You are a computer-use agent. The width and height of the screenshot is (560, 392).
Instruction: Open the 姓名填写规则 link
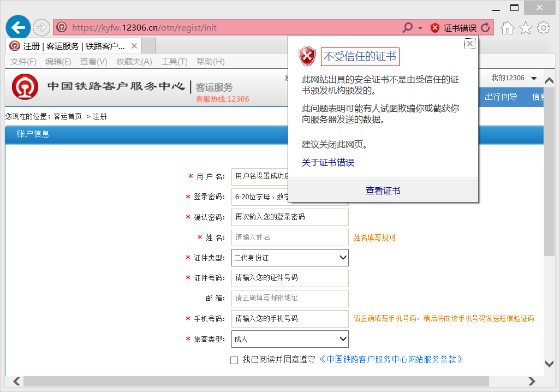[374, 237]
